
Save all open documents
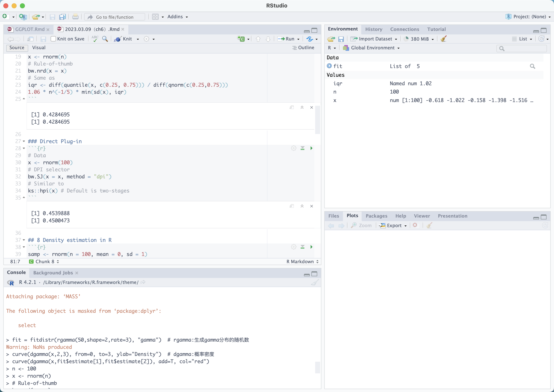[62, 17]
